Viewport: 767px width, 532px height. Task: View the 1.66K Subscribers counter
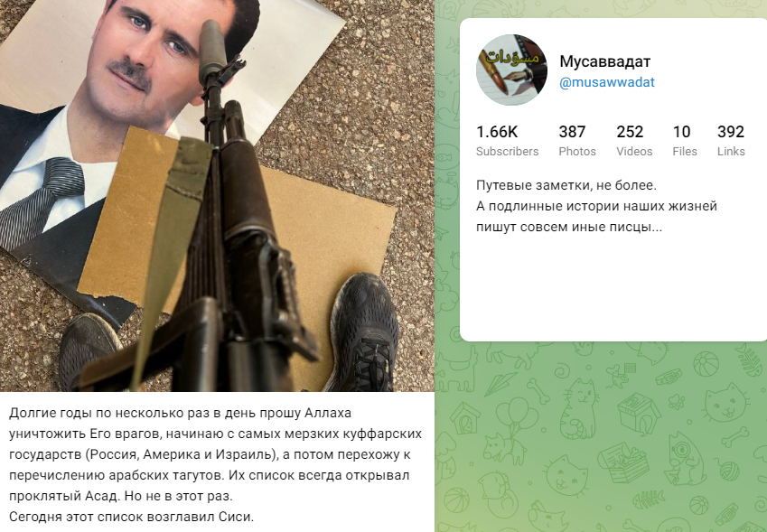pos(507,141)
